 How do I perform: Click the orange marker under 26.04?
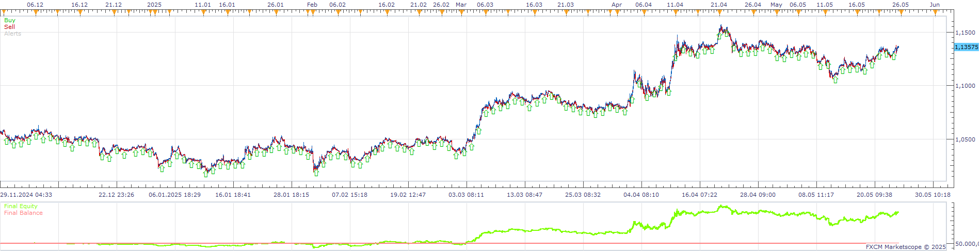pos(753,12)
